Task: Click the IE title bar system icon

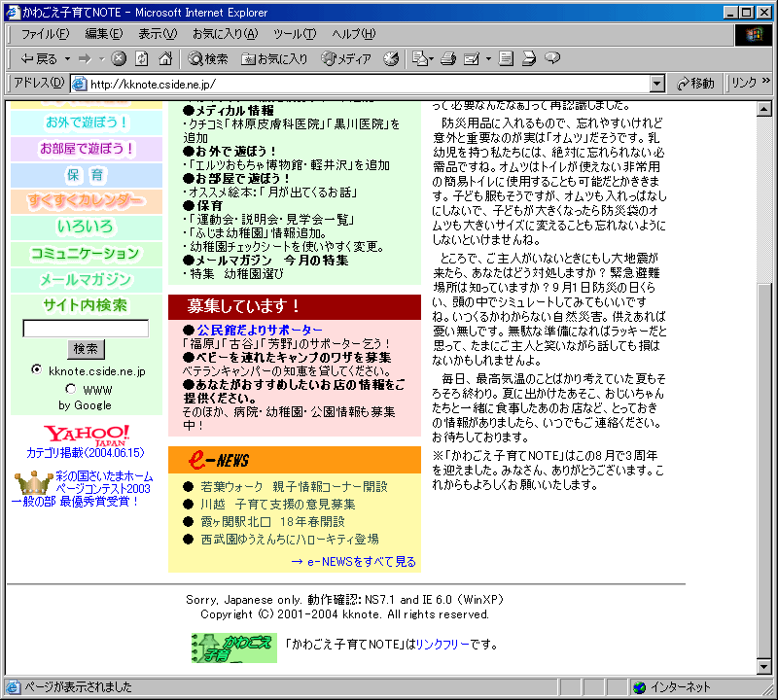Action: (13, 12)
